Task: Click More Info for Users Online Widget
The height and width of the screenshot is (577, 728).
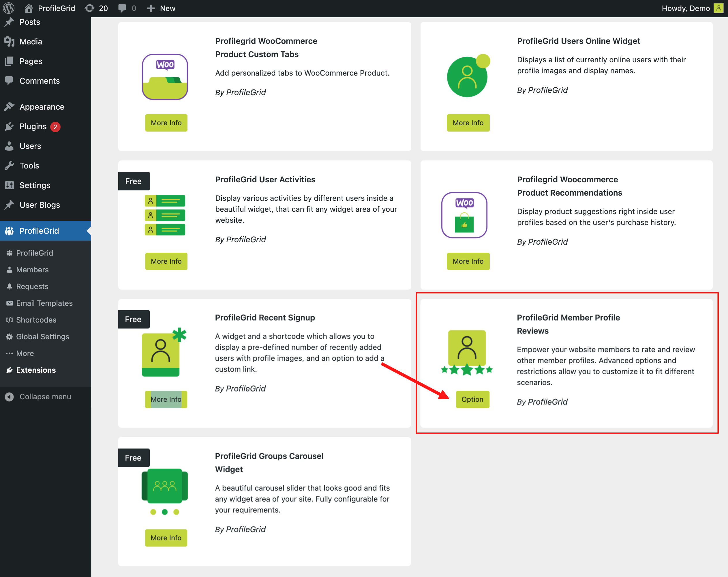Action: (468, 123)
